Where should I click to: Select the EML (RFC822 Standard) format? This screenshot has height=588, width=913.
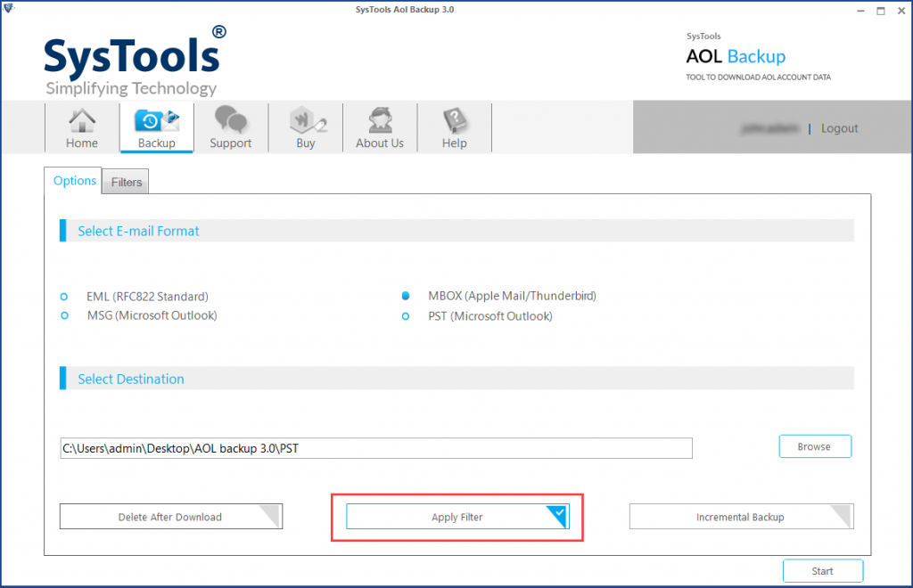pyautogui.click(x=64, y=296)
